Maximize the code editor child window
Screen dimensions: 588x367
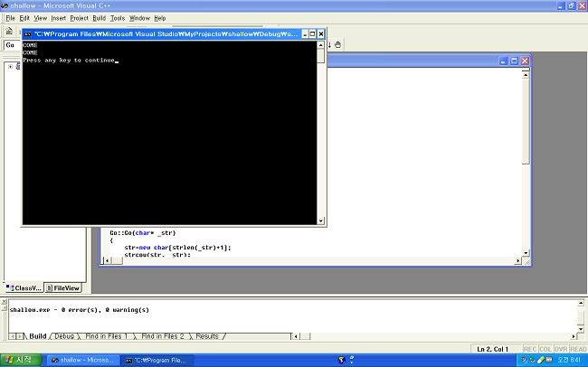tap(513, 61)
